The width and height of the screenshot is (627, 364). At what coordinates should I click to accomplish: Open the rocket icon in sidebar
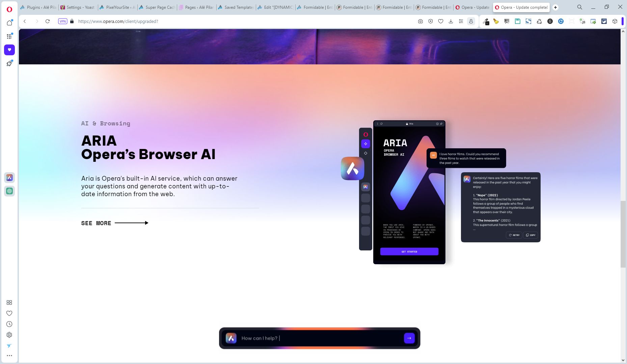9,63
